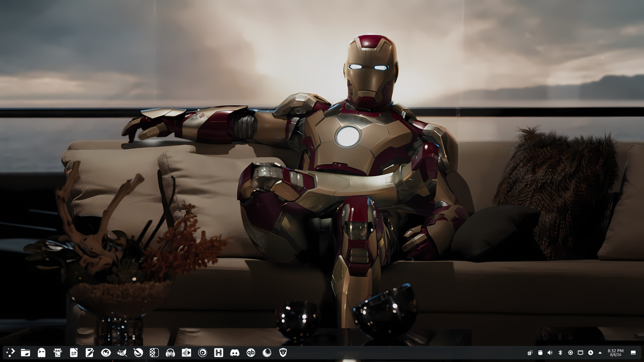This screenshot has width=644, height=362.
Task: Expand hidden system tray icons arrow
Action: point(600,353)
